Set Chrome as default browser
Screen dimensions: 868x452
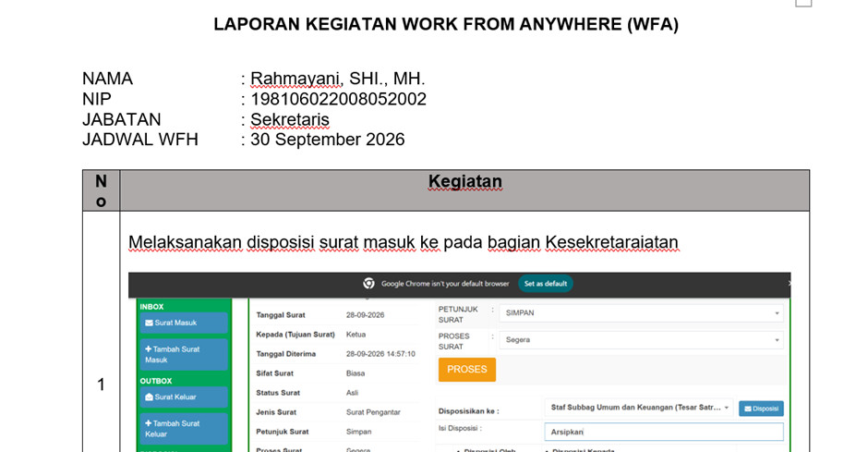coord(545,284)
